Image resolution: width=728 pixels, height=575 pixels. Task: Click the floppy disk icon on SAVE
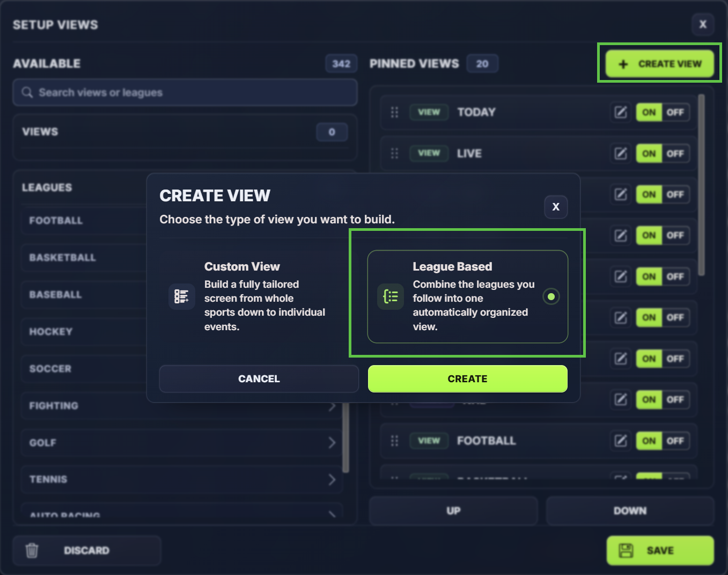coord(626,550)
